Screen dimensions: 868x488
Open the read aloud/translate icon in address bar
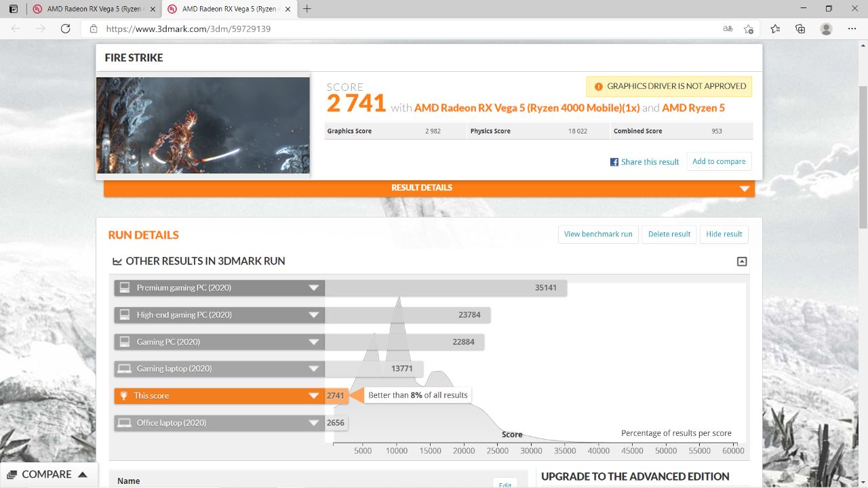point(728,28)
